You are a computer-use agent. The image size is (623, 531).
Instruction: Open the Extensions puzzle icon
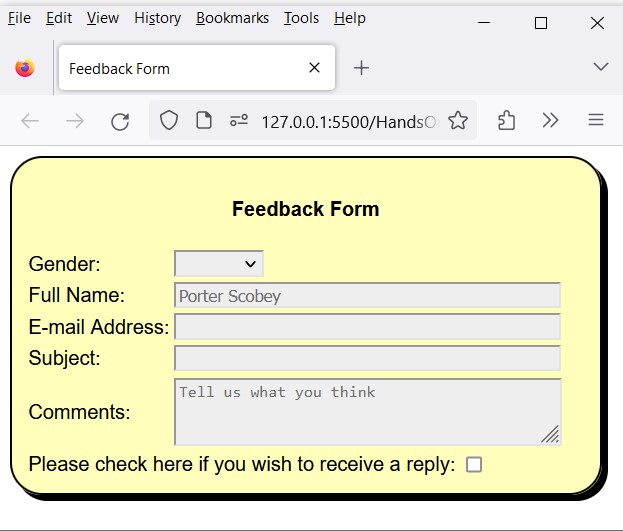point(507,120)
